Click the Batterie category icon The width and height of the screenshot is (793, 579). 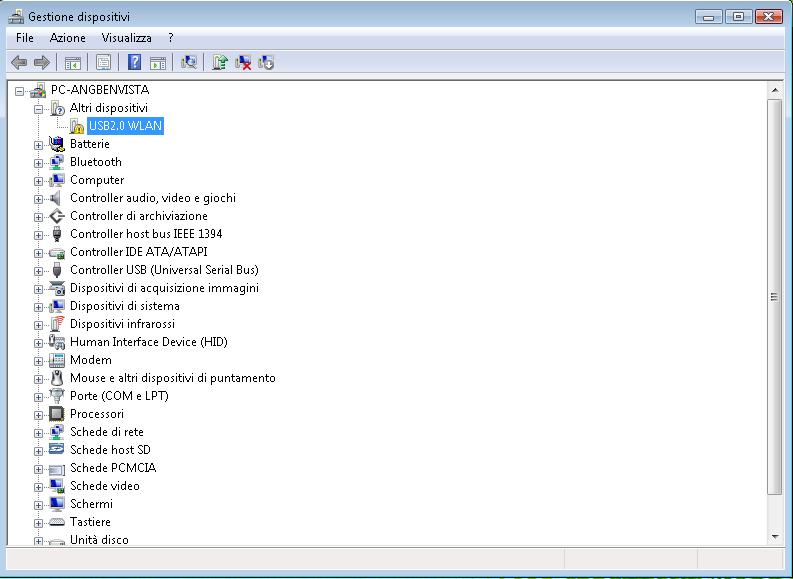click(57, 144)
